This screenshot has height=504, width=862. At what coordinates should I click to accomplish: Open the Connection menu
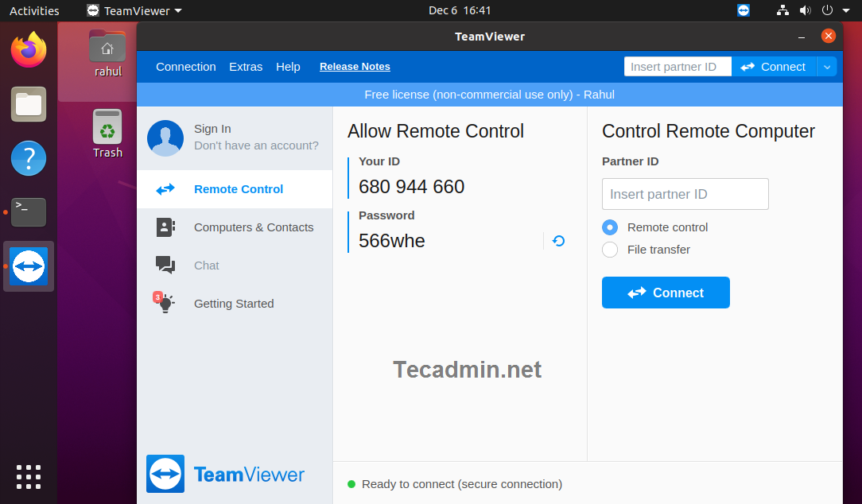tap(186, 67)
